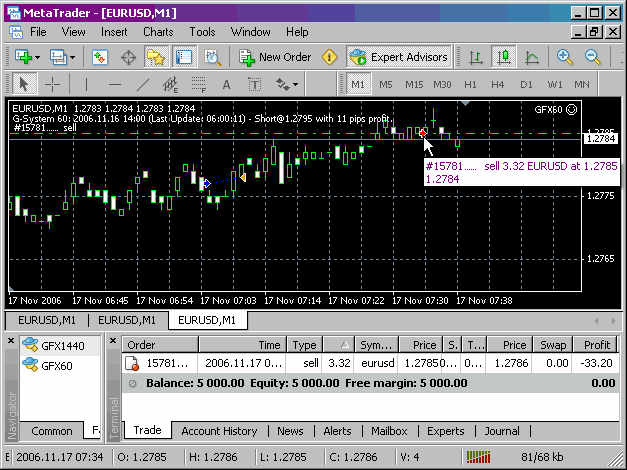Image resolution: width=627 pixels, height=470 pixels.
Task: Toggle the Navigator folder-star icon
Action: [x=156, y=57]
